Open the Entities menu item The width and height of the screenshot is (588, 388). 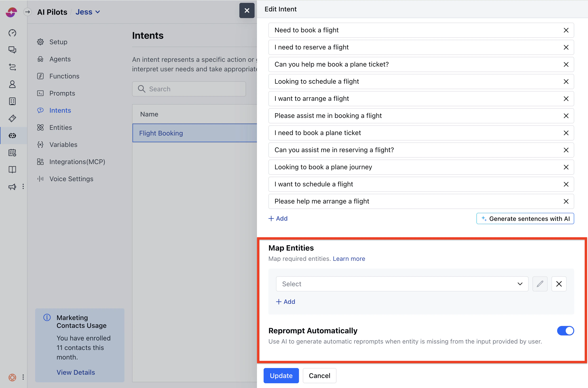click(61, 127)
